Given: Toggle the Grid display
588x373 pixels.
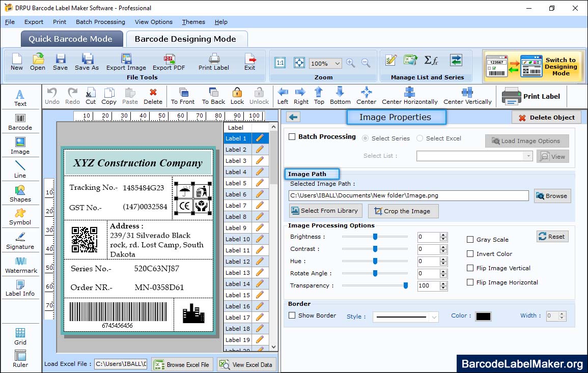Looking at the screenshot, I should point(20,337).
